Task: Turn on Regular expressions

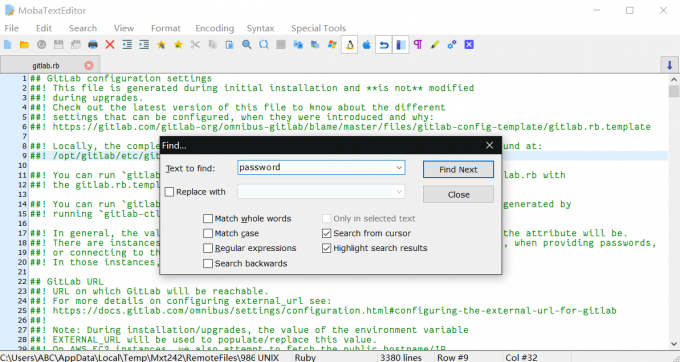Action: click(x=208, y=248)
